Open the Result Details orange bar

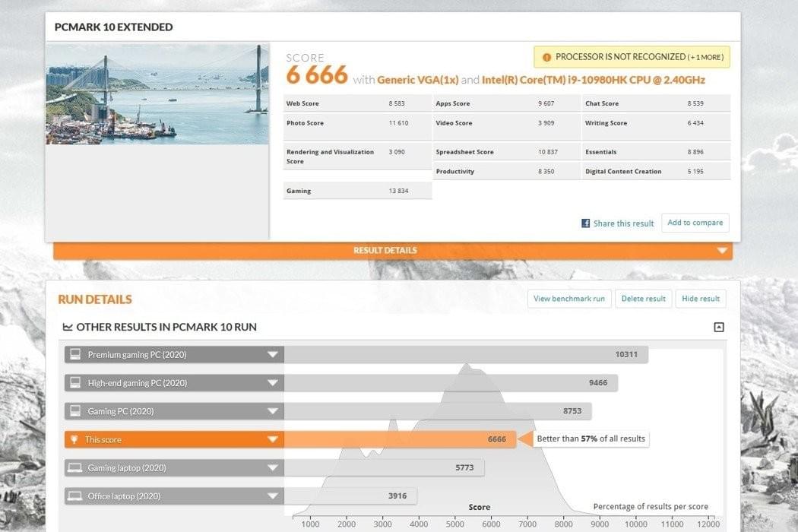[x=393, y=251]
